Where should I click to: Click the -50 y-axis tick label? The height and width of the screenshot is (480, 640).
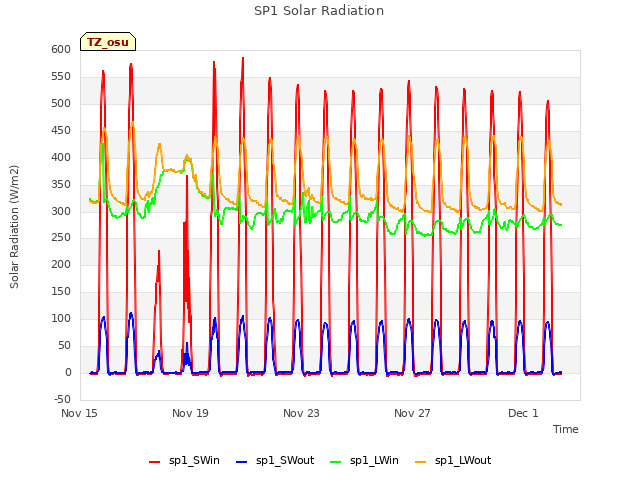62,399
